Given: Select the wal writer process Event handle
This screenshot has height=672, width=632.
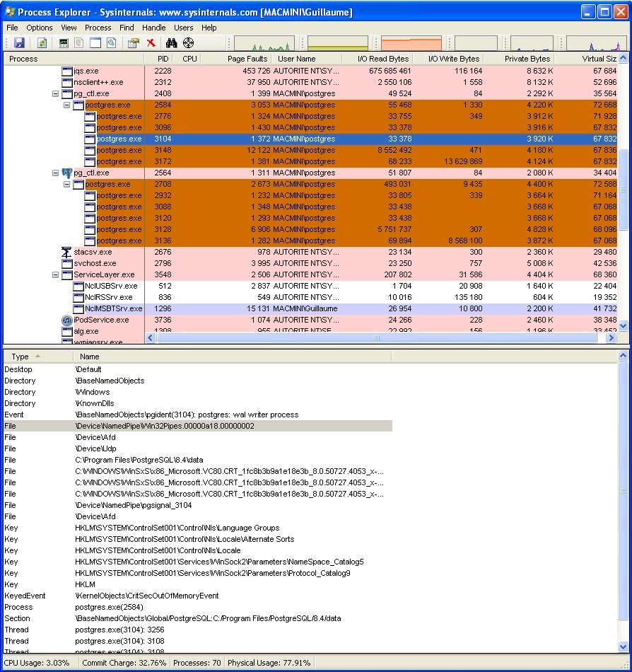Looking at the screenshot, I should pos(198,415).
